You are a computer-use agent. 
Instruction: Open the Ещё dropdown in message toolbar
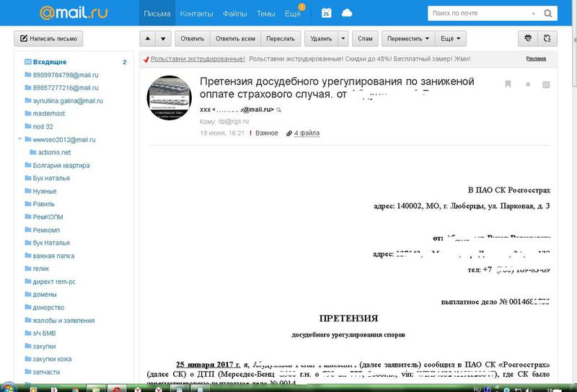451,39
